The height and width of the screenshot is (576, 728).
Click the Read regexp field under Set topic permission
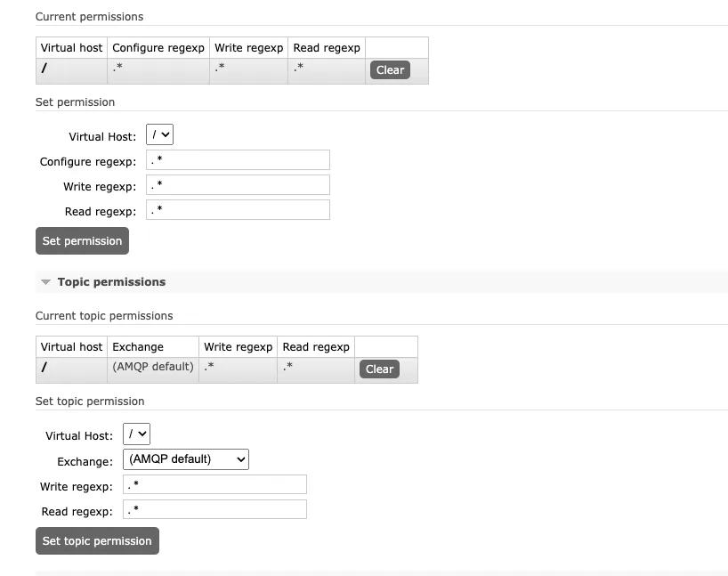(x=214, y=511)
